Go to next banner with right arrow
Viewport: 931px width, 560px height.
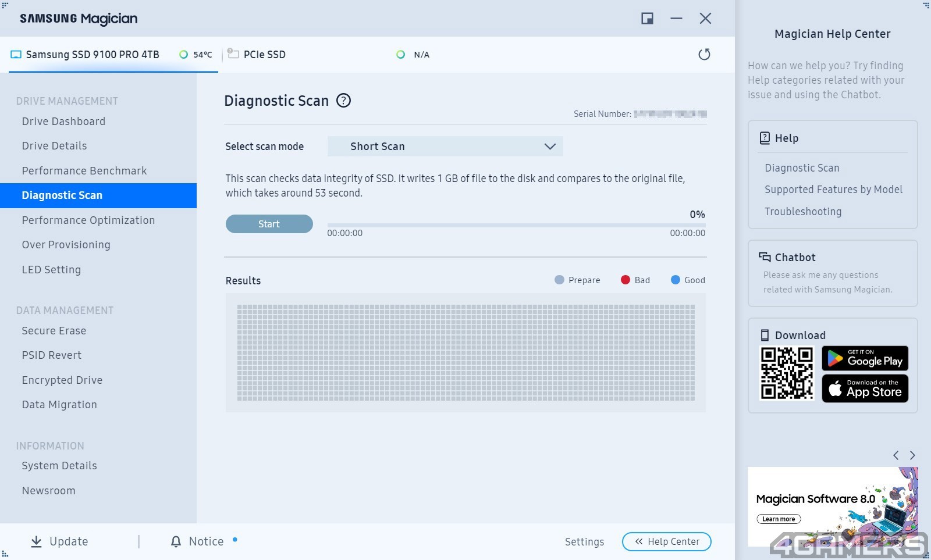point(912,455)
